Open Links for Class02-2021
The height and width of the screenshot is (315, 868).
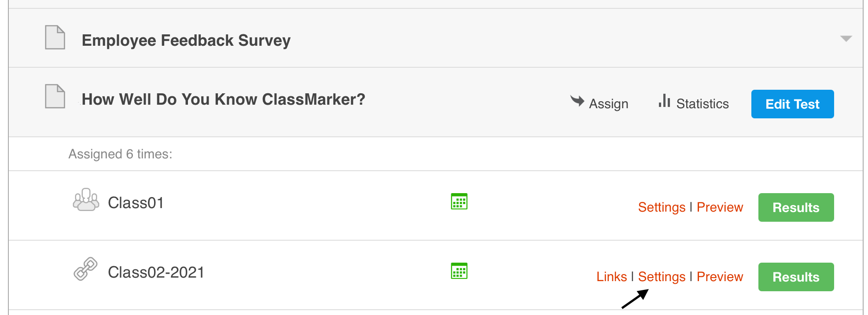[611, 277]
